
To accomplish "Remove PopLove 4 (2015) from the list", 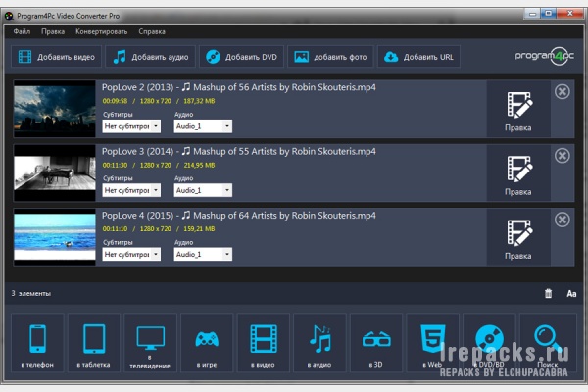I will tap(563, 220).
